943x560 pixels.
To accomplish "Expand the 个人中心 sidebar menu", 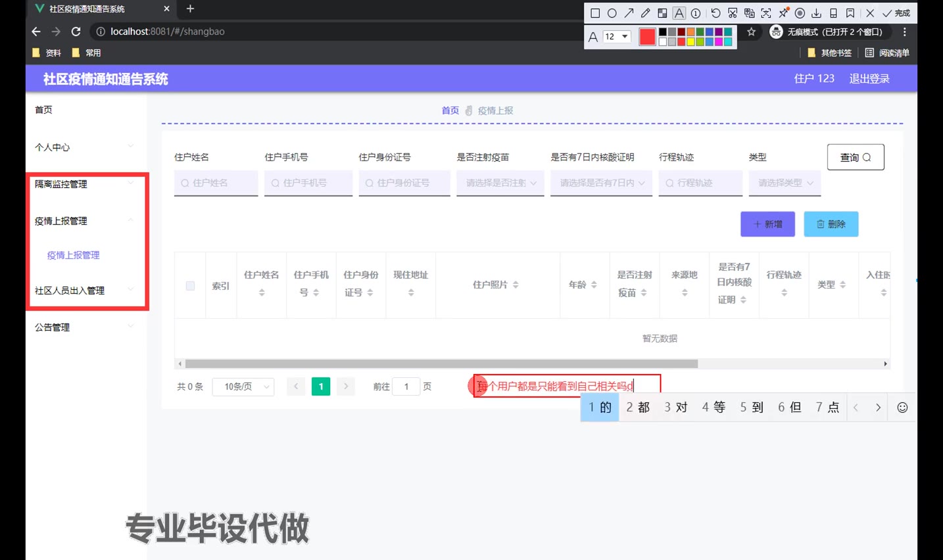I will click(84, 147).
